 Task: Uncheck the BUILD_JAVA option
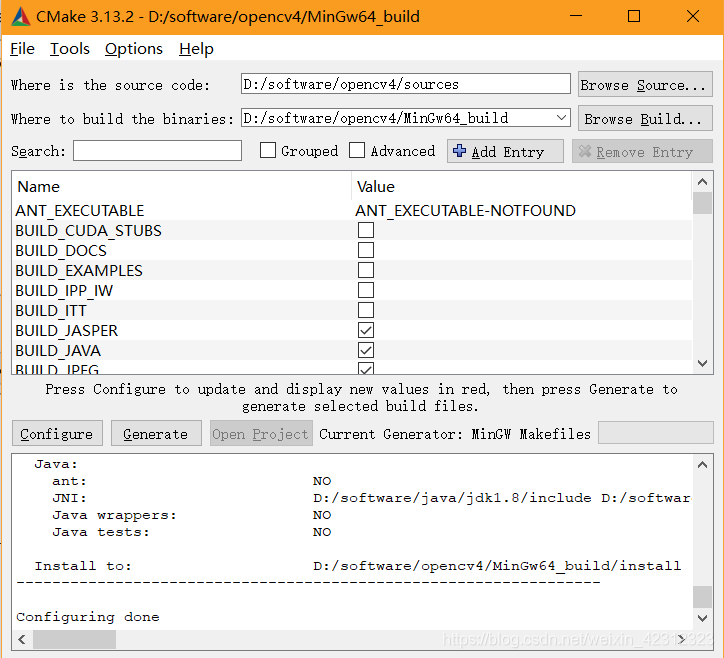coord(366,350)
